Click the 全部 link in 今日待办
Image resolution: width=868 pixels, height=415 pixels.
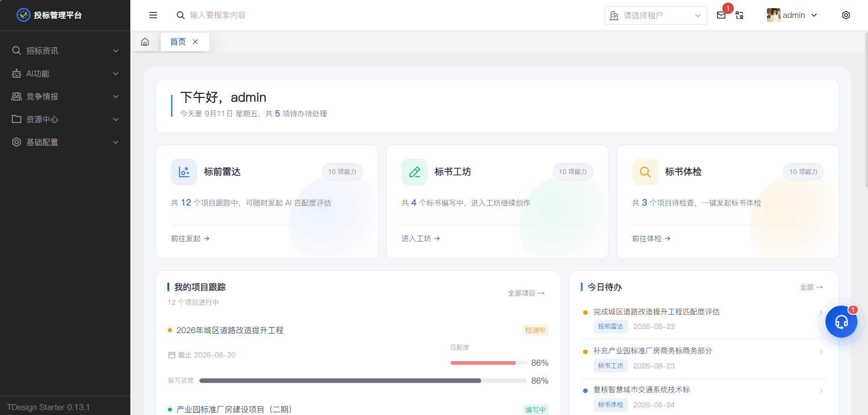(x=811, y=287)
